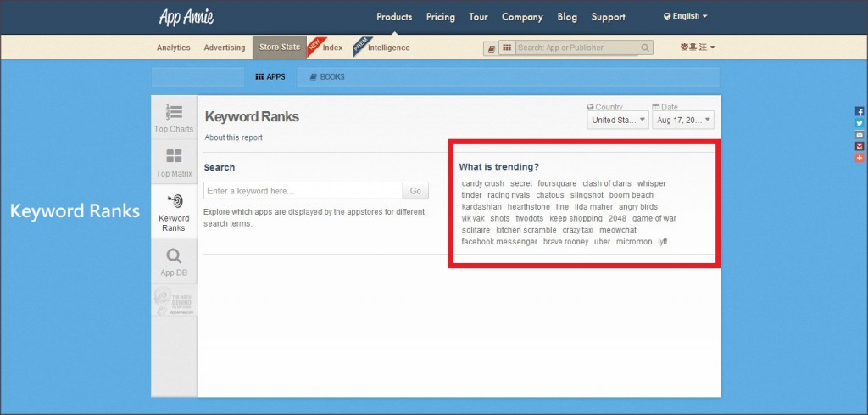Open the Date dropdown
Image resolution: width=868 pixels, height=415 pixels.
[x=682, y=121]
